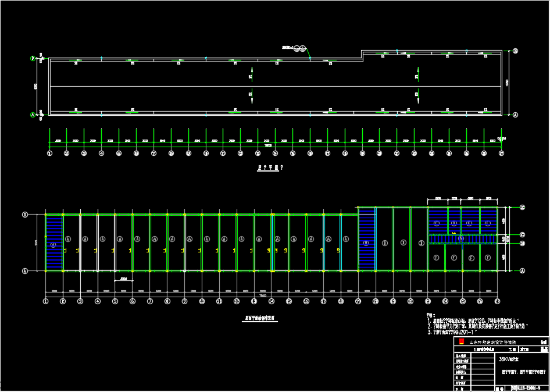Select corridor slab label N between axes C and B
Viewport: 550px width, 392px height.
click(x=461, y=238)
